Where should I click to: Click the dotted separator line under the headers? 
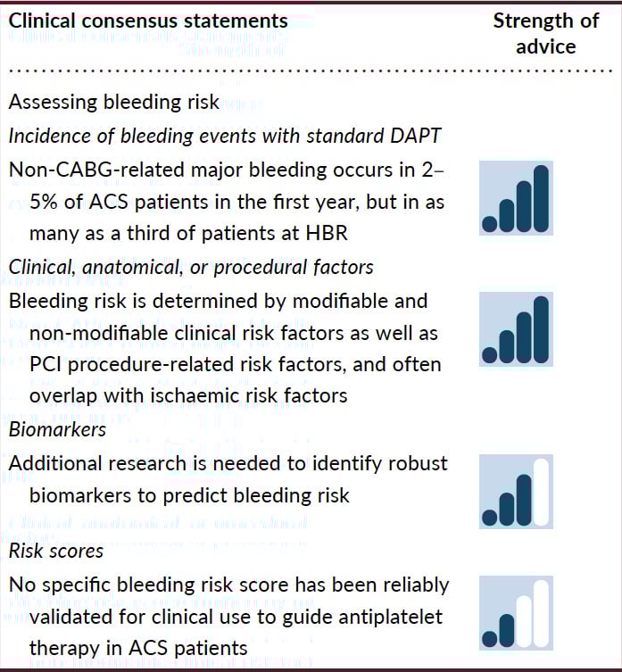tap(311, 70)
